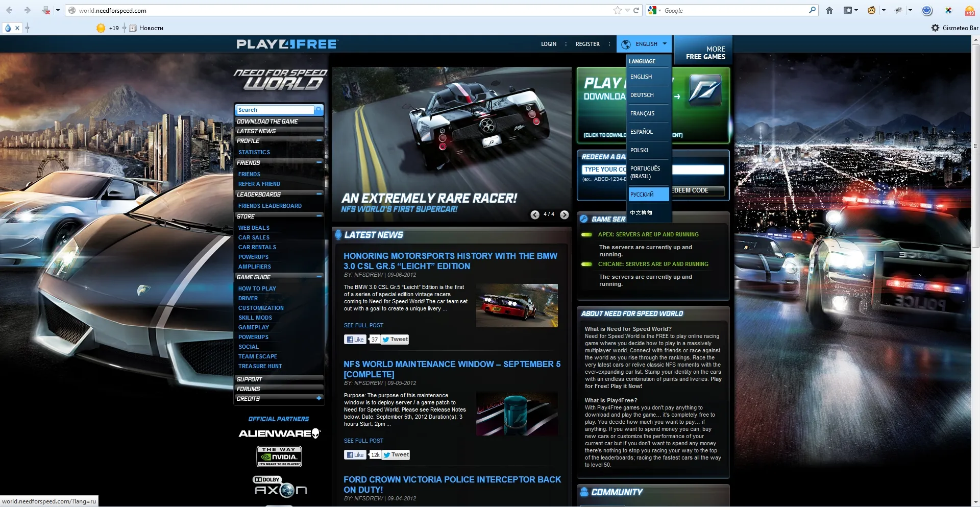
Task: Open Car Rentals in store menu
Action: (257, 247)
